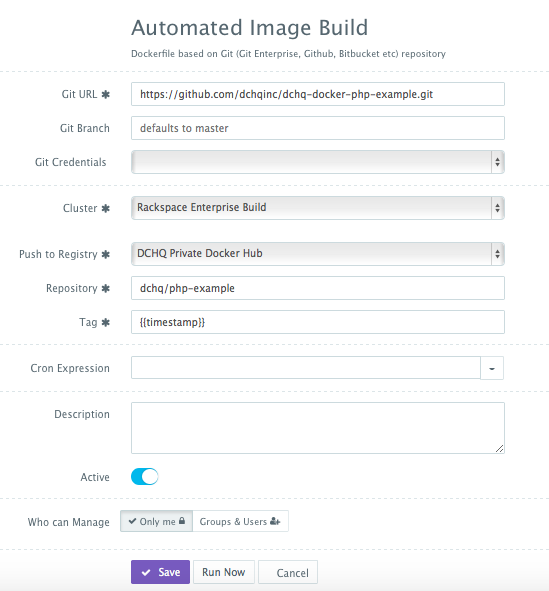Focus the Git Branch input field

318,128
